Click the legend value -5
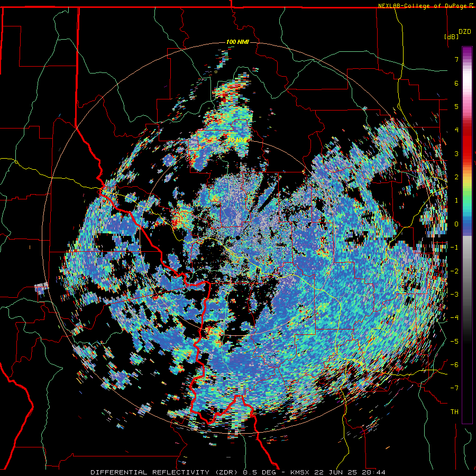The width and height of the screenshot is (476, 476). pos(454,342)
